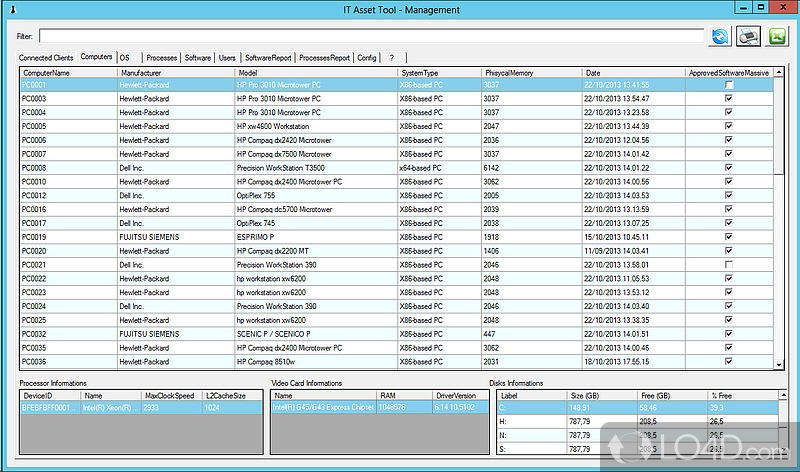Screen dimensions: 800x472
Task: Sort by PhisycalMemory column header
Action: [x=532, y=73]
